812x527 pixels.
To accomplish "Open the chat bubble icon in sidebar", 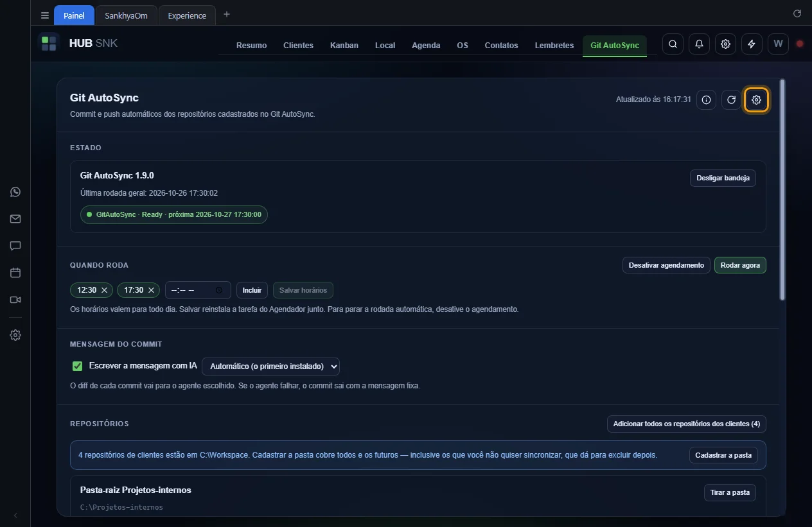I will [15, 246].
